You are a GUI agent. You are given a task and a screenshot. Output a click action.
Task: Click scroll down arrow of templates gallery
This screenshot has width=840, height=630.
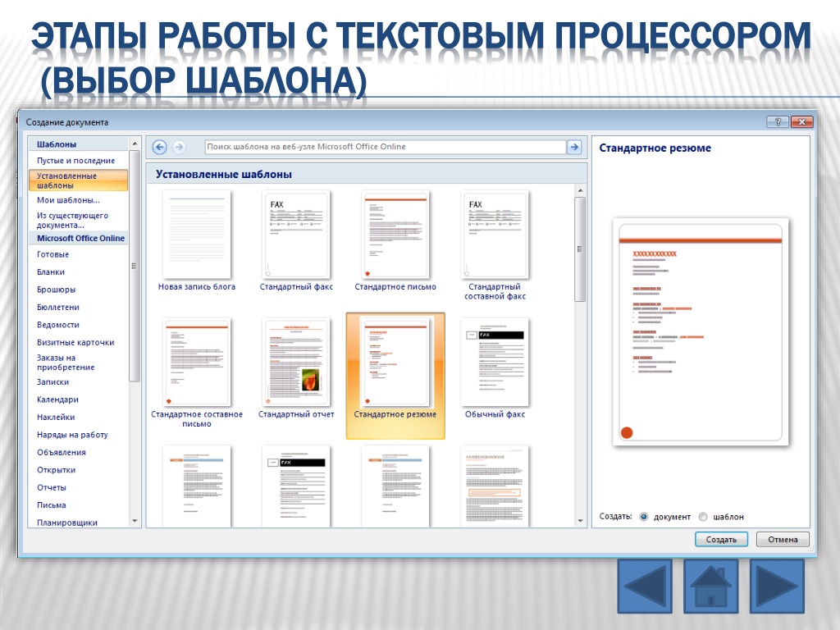(580, 521)
